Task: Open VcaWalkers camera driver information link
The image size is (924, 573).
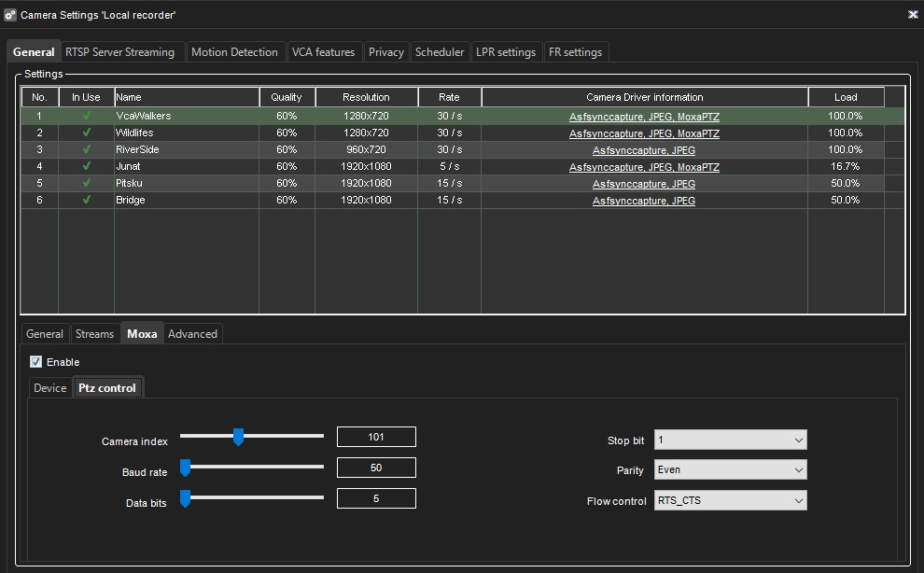Action: 644,117
